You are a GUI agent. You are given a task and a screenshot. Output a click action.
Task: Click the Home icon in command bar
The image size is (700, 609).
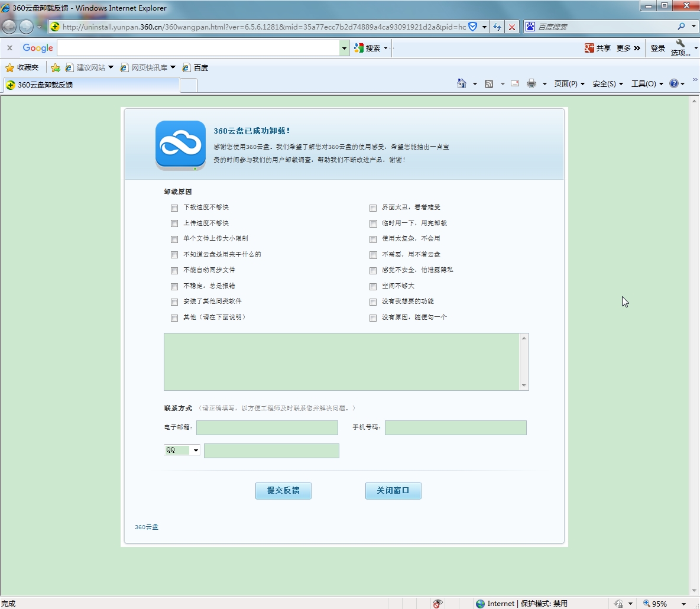tap(462, 83)
